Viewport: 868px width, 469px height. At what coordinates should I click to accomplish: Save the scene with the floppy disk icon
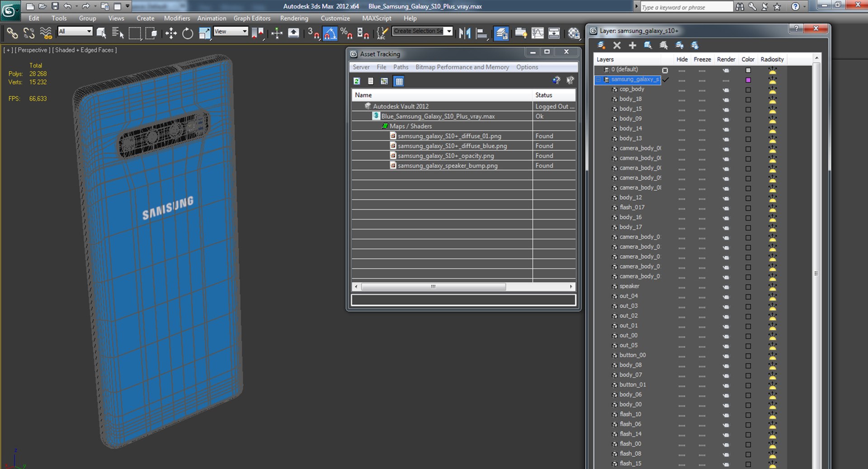point(55,6)
